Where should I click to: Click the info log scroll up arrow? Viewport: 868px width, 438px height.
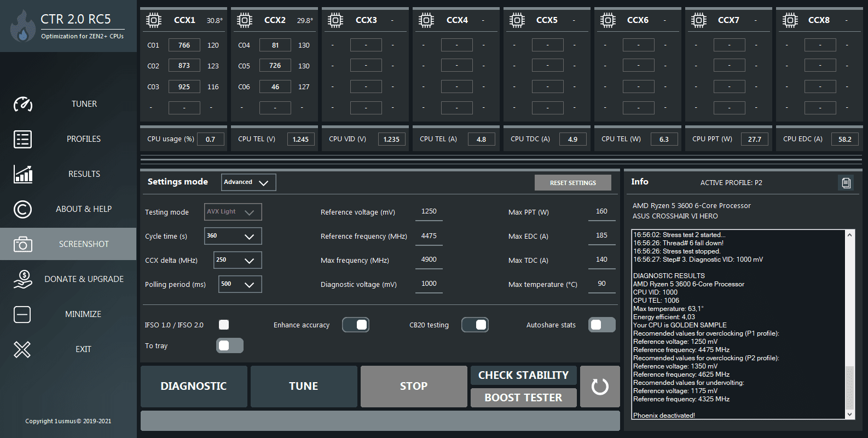(x=850, y=235)
